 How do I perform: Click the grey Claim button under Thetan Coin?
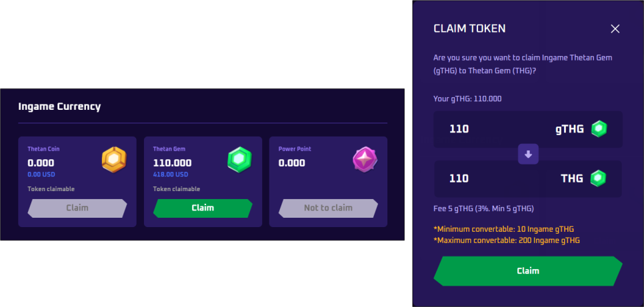77,208
